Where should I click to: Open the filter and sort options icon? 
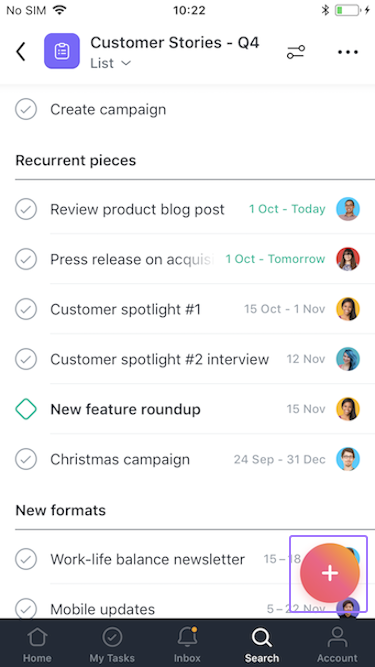pos(295,52)
